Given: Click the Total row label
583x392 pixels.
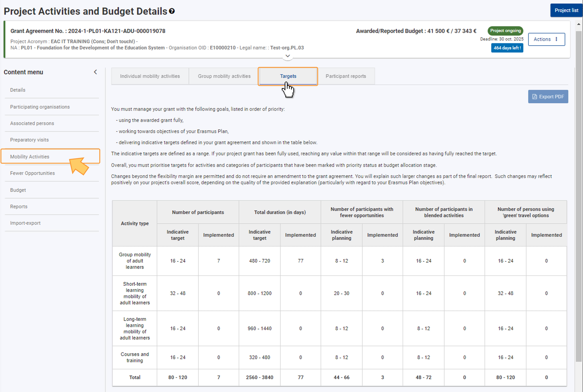Looking at the screenshot, I should click(135, 377).
